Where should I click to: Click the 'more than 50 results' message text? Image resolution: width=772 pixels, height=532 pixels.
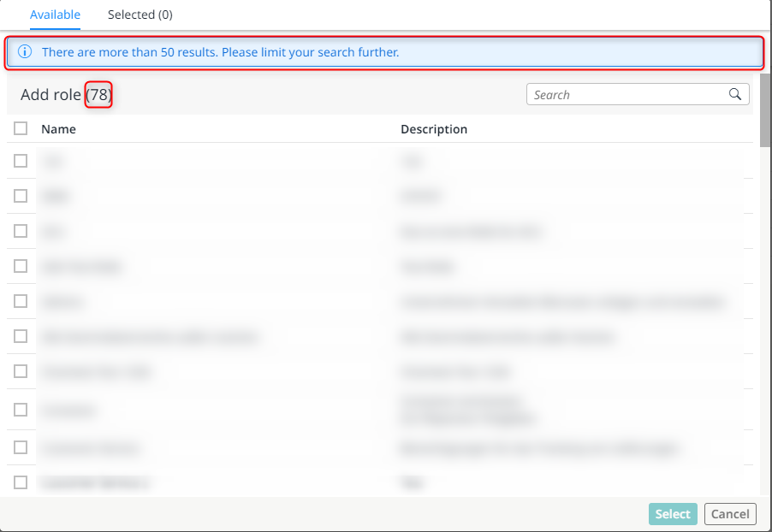click(x=221, y=52)
